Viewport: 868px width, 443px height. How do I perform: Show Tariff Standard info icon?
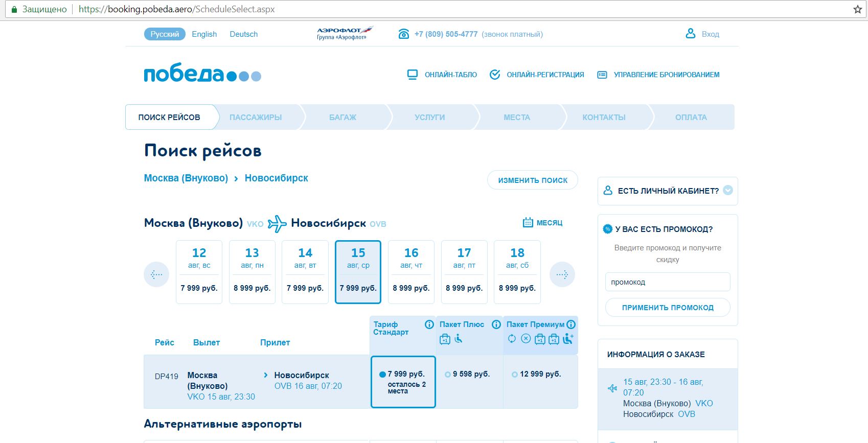pyautogui.click(x=429, y=324)
